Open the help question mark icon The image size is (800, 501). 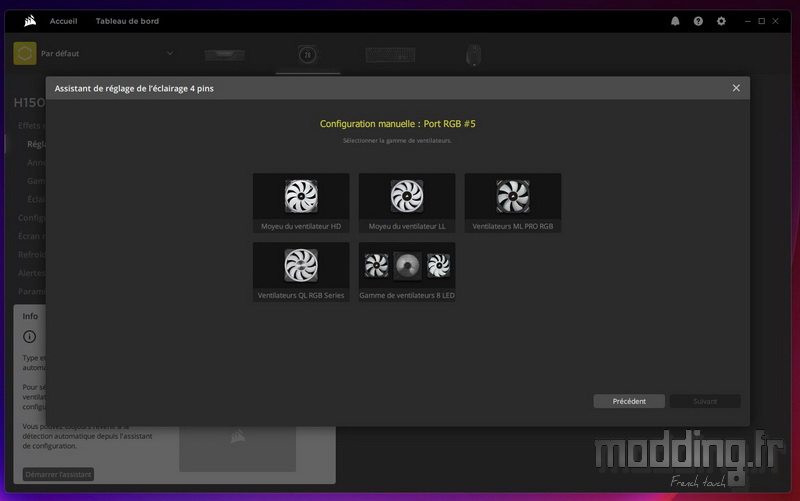[698, 21]
